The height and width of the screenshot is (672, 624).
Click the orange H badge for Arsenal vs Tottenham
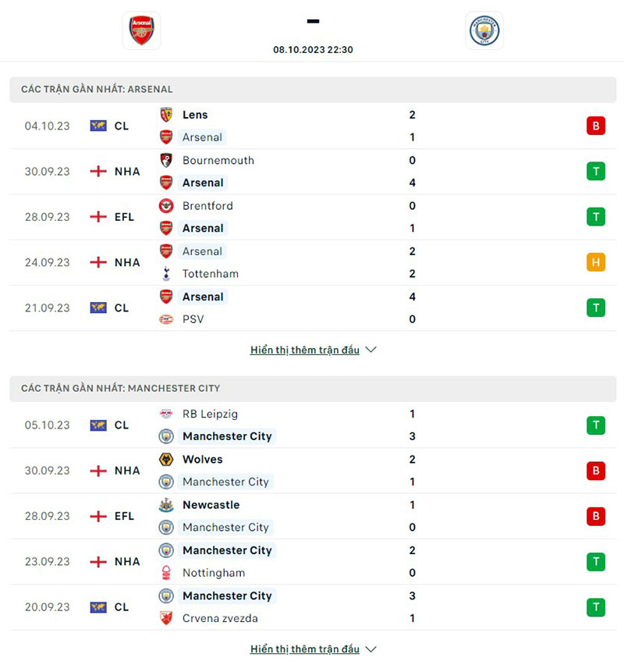(595, 262)
